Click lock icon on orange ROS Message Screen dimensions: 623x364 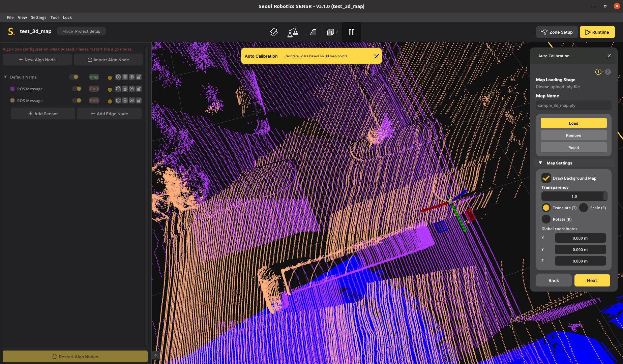point(139,100)
